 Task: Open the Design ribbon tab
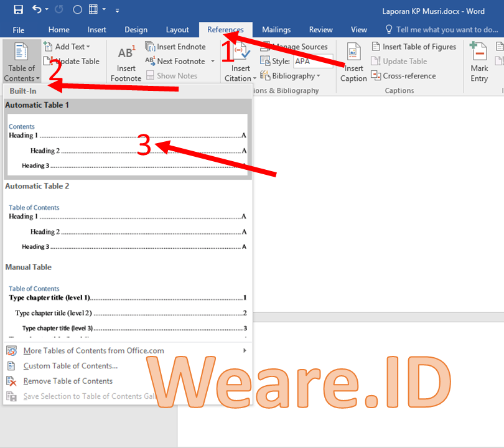tap(136, 30)
